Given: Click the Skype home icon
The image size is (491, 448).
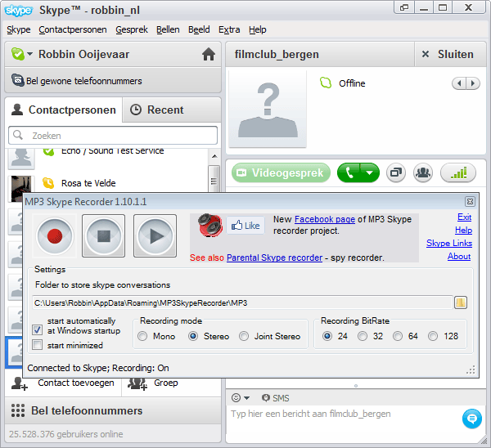Looking at the screenshot, I should point(209,55).
